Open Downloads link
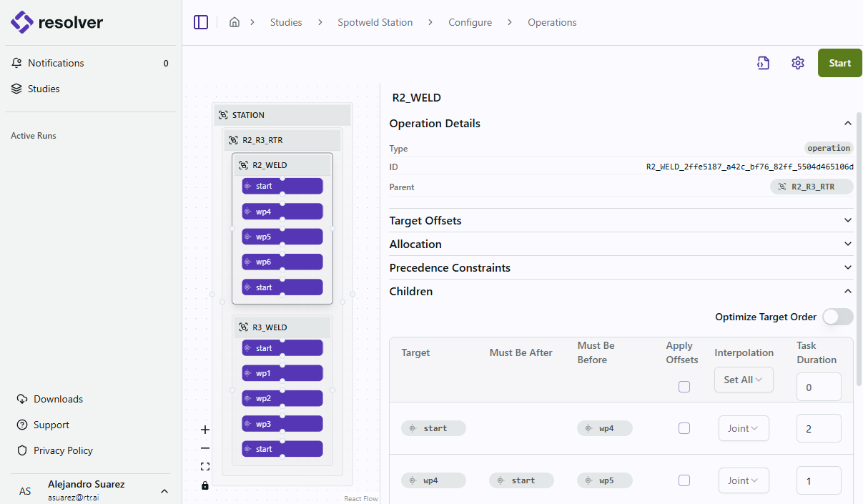This screenshot has height=504, width=863. 58,399
